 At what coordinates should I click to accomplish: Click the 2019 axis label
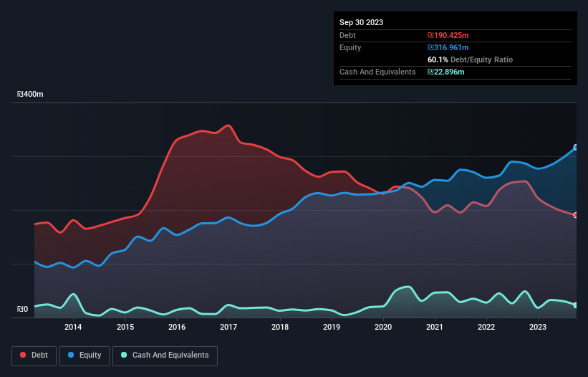click(x=332, y=327)
